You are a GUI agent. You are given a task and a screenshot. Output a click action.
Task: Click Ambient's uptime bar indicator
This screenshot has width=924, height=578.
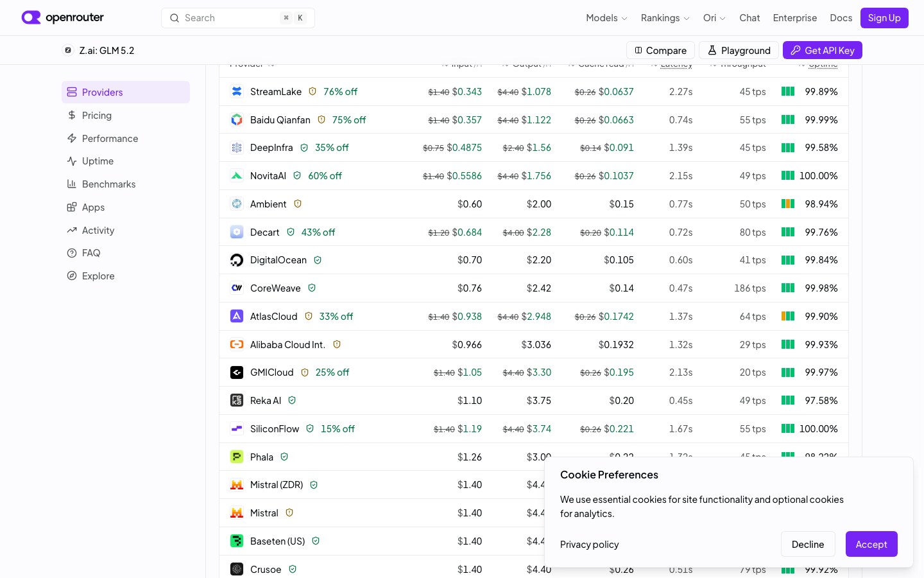tap(788, 204)
